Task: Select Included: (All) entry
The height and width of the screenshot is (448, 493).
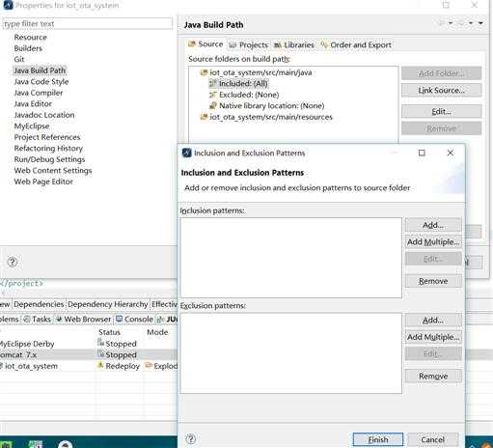Action: pos(238,84)
